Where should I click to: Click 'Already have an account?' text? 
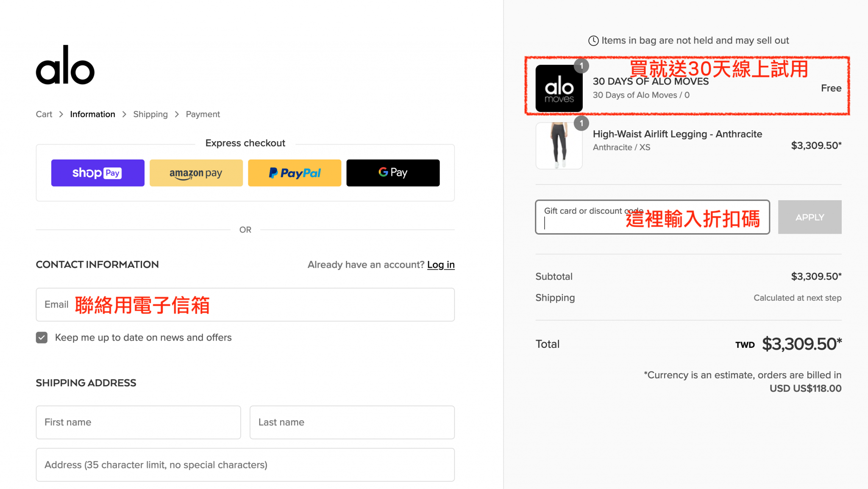tap(366, 265)
